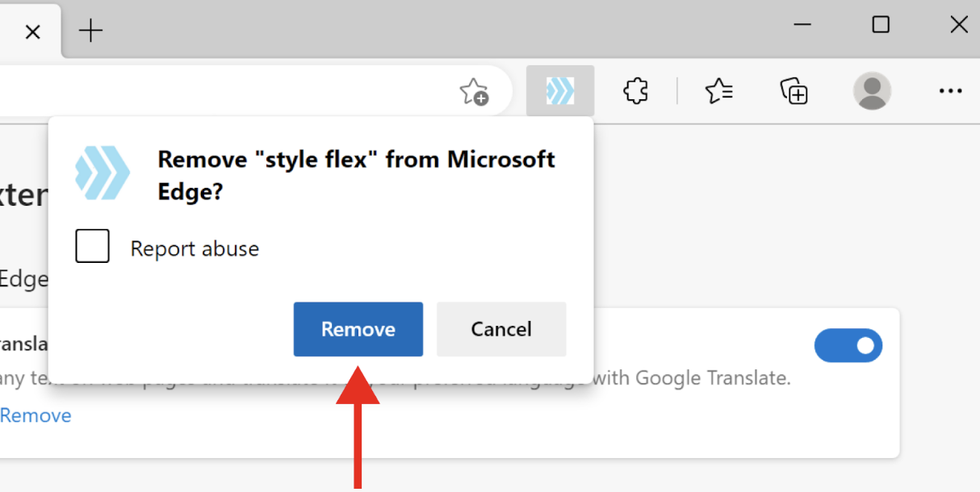The image size is (980, 492).
Task: Open Settings and more ellipsis menu
Action: coord(950,91)
